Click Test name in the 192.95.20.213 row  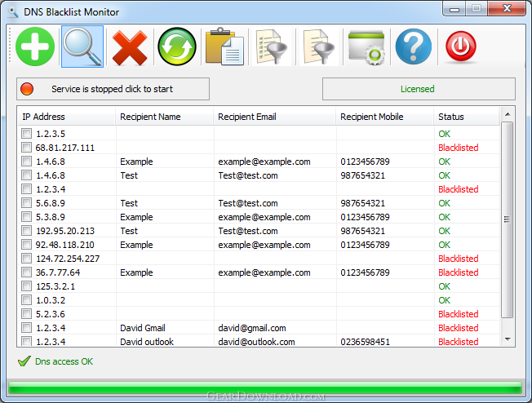coord(129,231)
